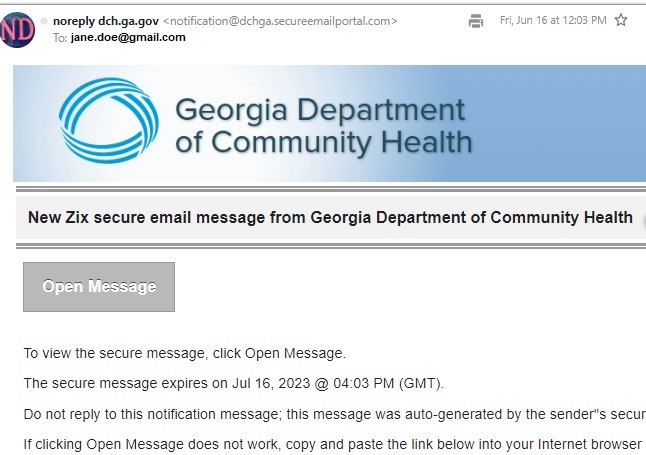
Task: Click the notification@dchga.secureemailportal.com address
Action: coord(280,21)
